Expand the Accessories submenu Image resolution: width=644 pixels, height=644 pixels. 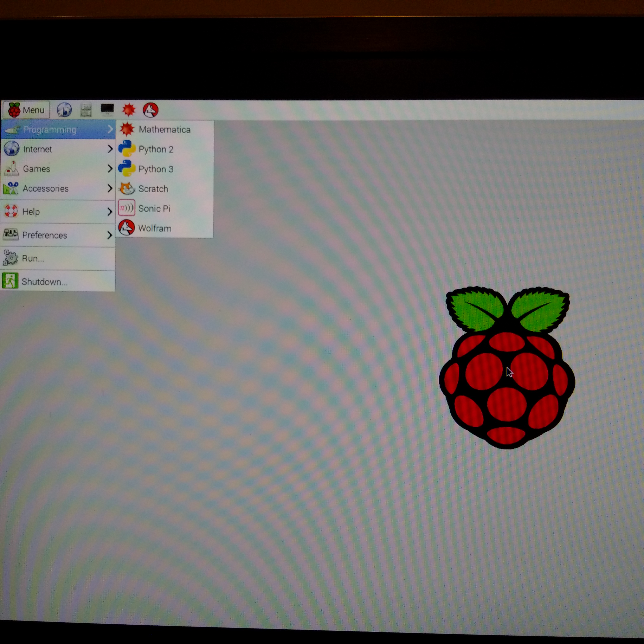[46, 188]
